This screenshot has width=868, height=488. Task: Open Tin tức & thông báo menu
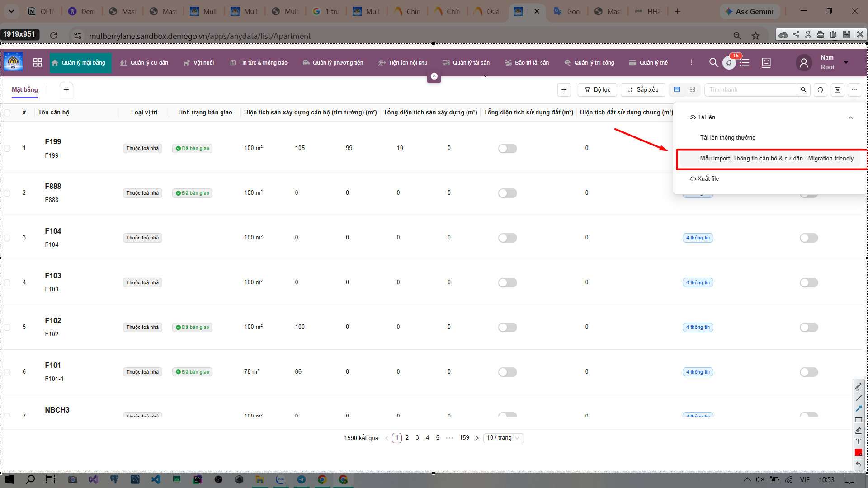click(x=258, y=62)
